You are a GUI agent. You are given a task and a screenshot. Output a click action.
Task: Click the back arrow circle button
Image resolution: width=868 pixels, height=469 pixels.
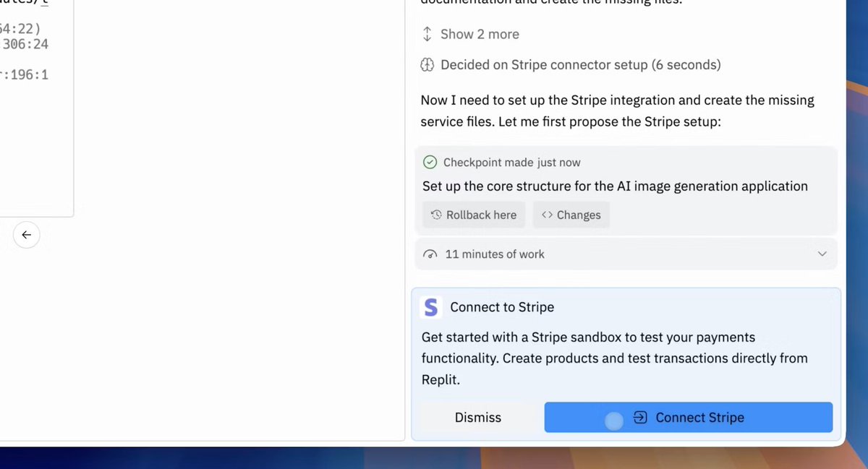[27, 235]
